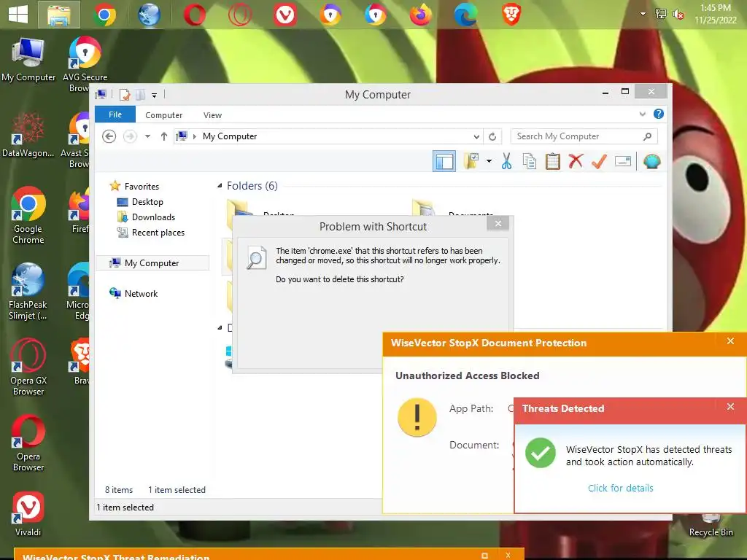Open the address bar history dropdown
The height and width of the screenshot is (560, 747).
click(476, 136)
